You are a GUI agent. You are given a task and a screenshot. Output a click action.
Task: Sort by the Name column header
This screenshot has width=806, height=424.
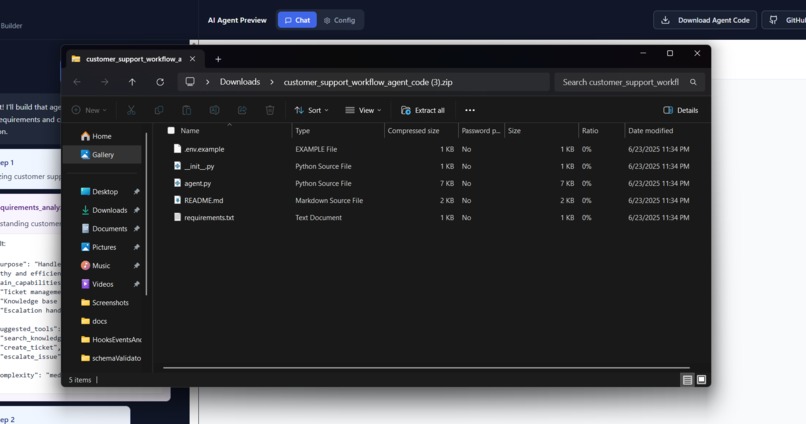point(190,131)
